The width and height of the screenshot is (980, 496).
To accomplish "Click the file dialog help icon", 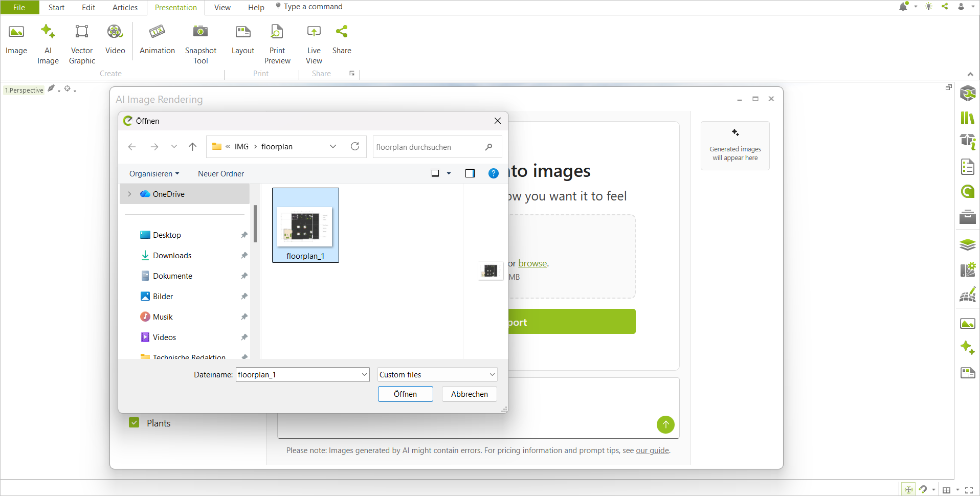I will [493, 173].
